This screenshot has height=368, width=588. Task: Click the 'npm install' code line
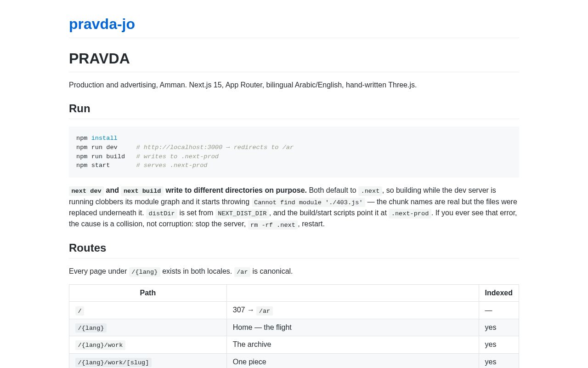[97, 138]
